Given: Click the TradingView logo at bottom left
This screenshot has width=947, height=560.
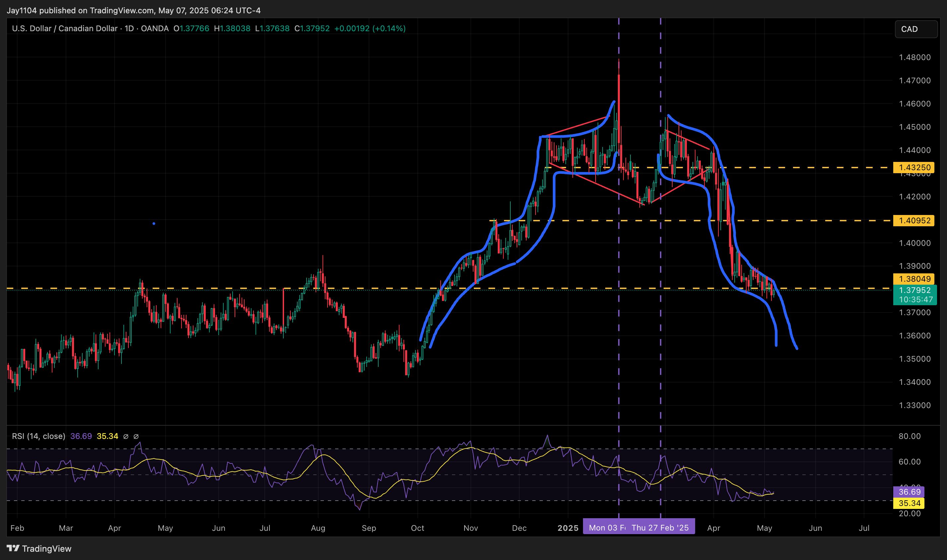Looking at the screenshot, I should tap(39, 548).
